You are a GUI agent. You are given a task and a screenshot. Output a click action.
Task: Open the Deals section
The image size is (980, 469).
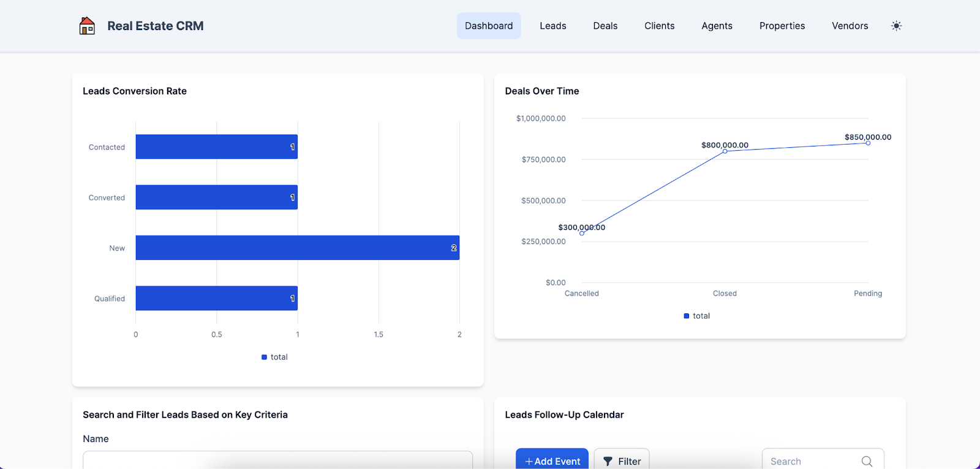point(605,26)
